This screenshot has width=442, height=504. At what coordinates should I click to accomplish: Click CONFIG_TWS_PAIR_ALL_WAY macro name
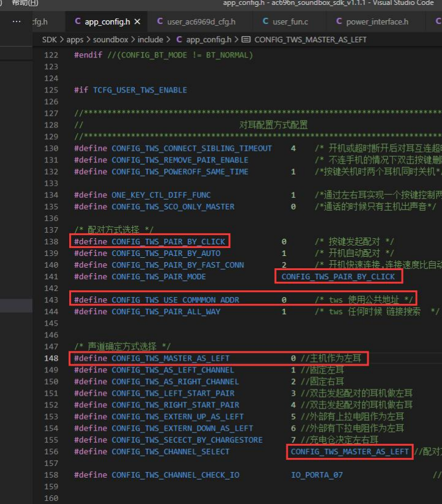(x=166, y=312)
